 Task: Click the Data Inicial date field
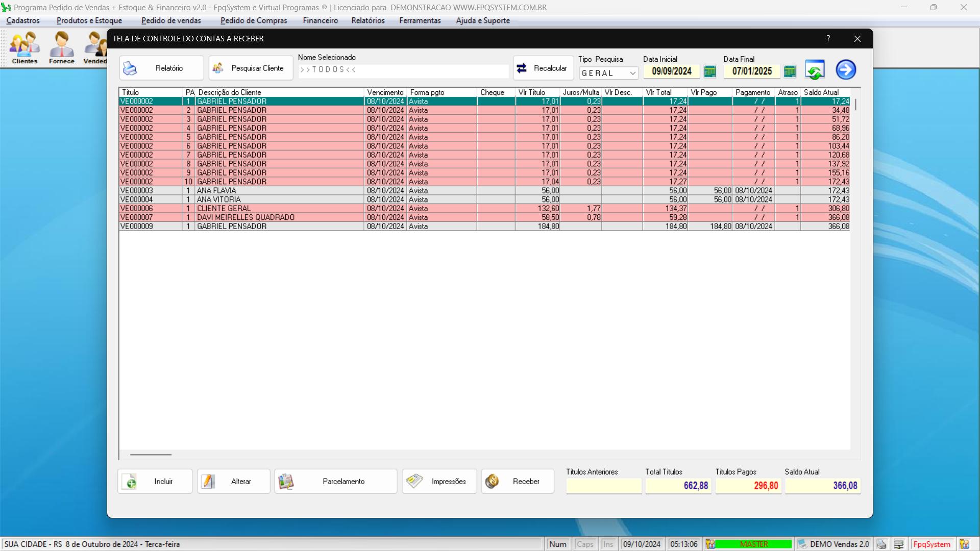pos(671,71)
